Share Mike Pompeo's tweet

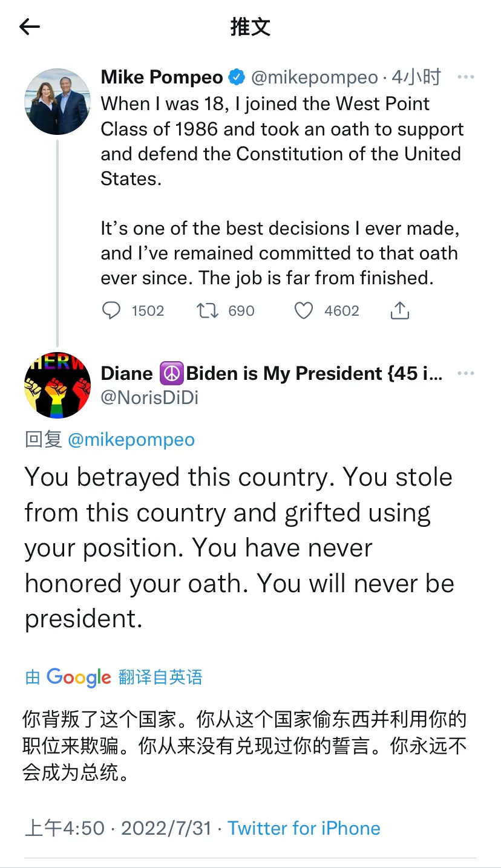click(399, 311)
